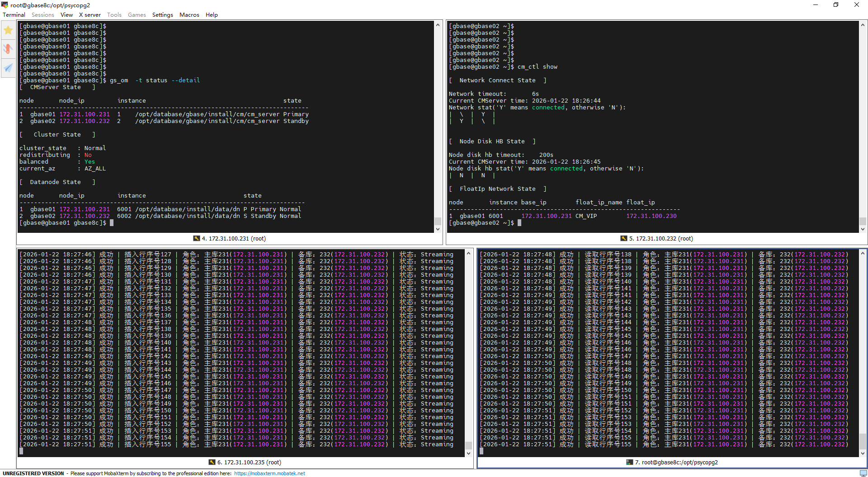868x477 pixels.
Task: Click the MobaXterm logo in title bar
Action: (5, 5)
